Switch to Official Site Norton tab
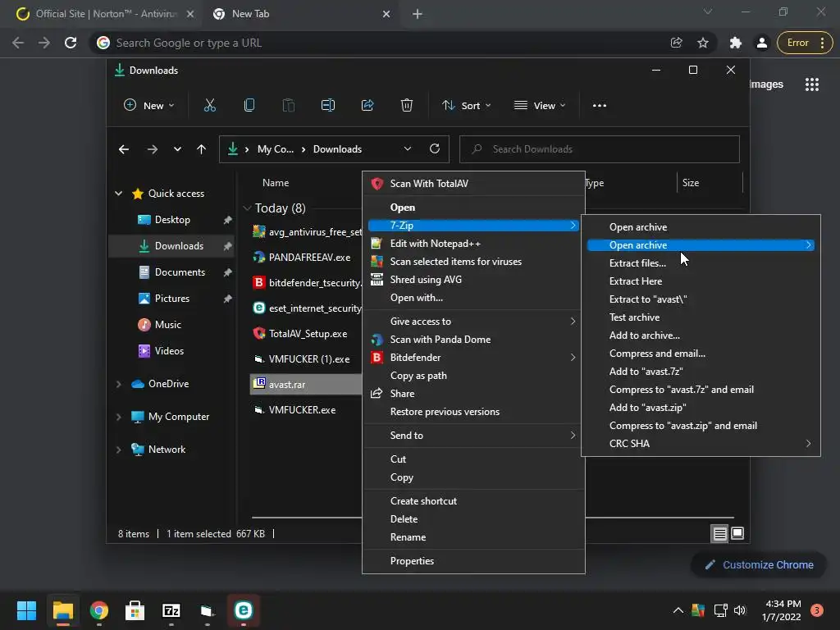 point(104,14)
